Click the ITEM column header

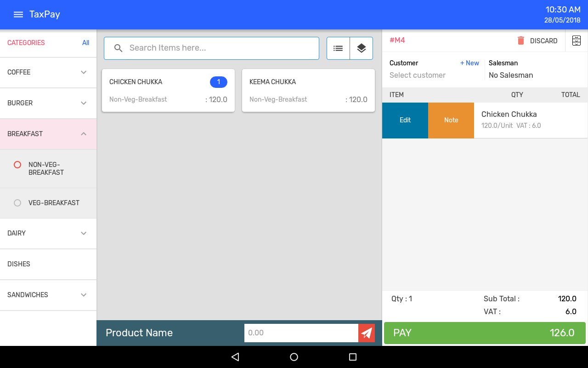(x=396, y=95)
